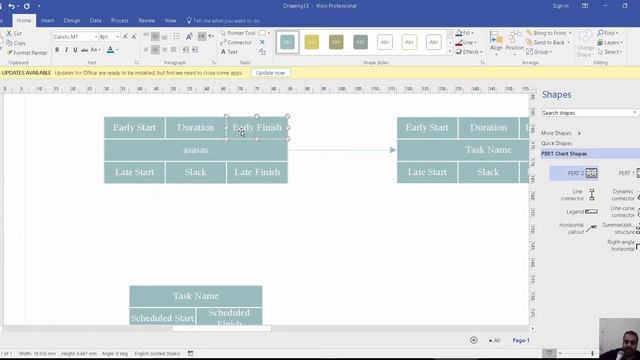Image resolution: width=640 pixels, height=360 pixels.
Task: Open the Position button
Action: (x=515, y=42)
